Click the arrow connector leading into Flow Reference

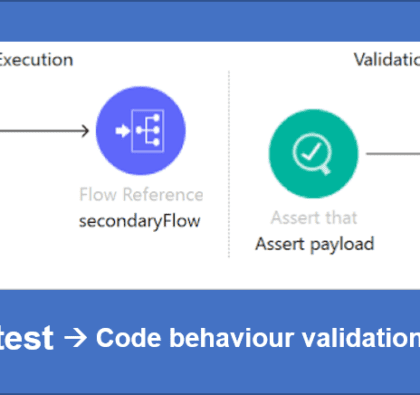pyautogui.click(x=44, y=131)
